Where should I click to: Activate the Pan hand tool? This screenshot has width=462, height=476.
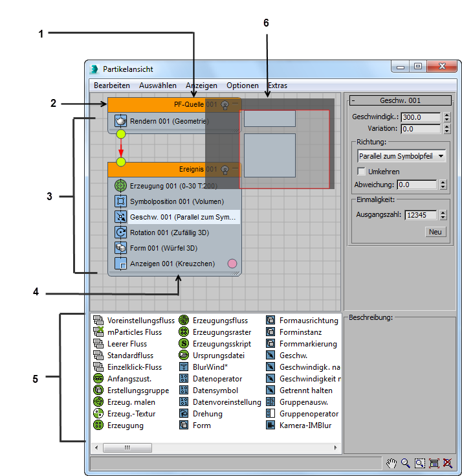[391, 463]
